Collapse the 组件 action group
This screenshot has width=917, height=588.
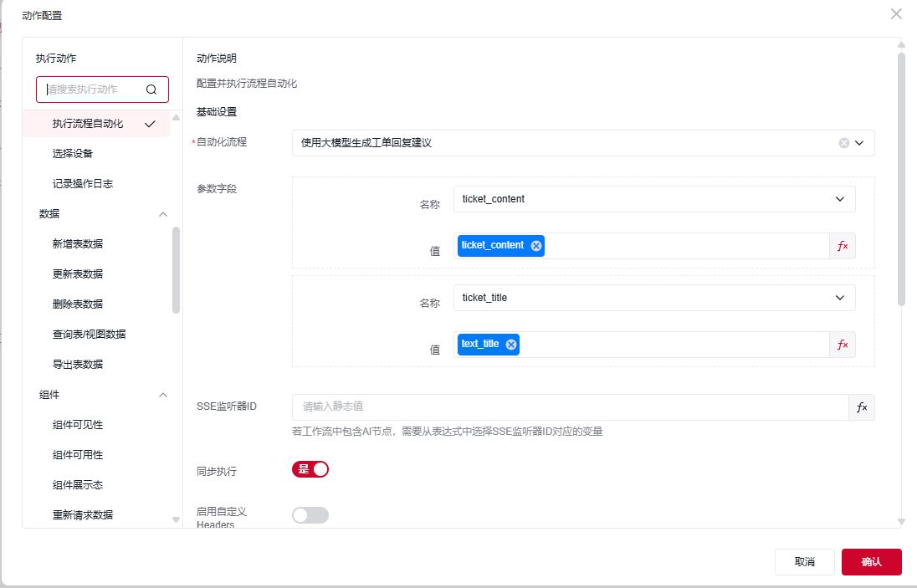tap(163, 395)
